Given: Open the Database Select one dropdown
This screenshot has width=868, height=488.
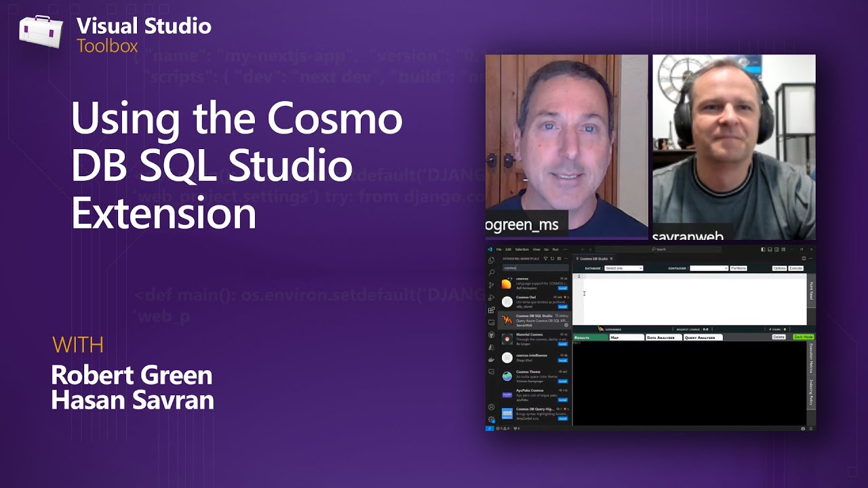Looking at the screenshot, I should pos(624,268).
